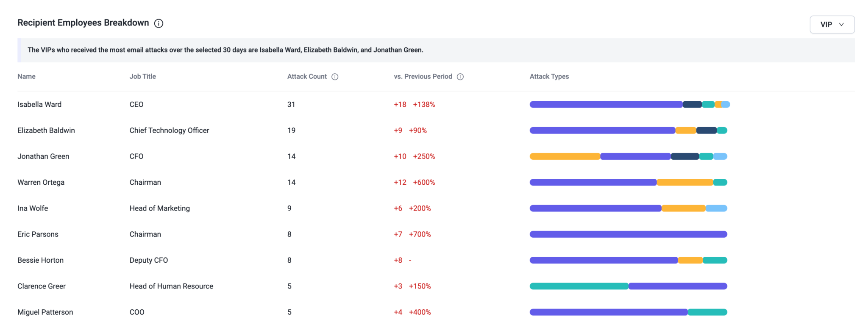Click teal segment of Bessie Horton's attack bar

click(715, 260)
